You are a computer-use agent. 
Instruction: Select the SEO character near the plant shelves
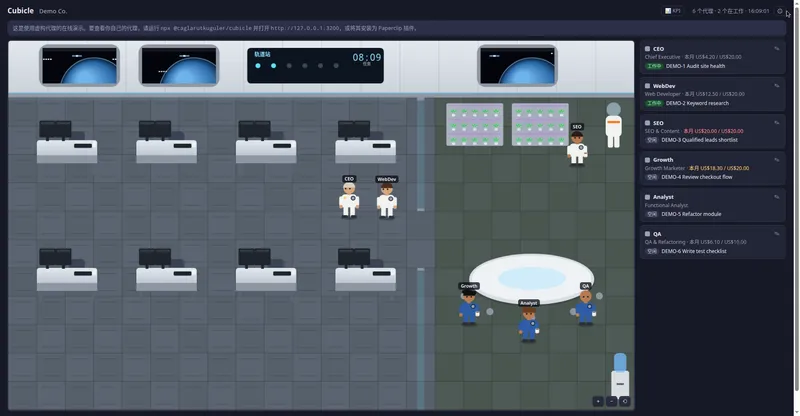click(577, 148)
